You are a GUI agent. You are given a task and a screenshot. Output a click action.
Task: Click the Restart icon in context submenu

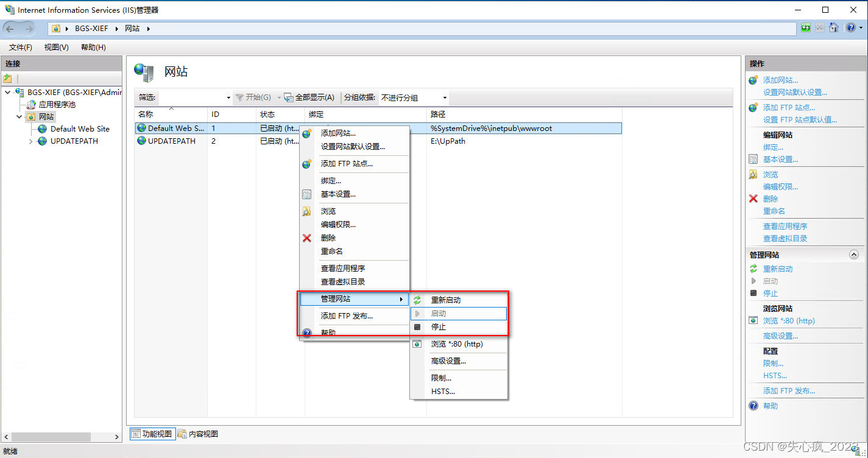pos(417,300)
